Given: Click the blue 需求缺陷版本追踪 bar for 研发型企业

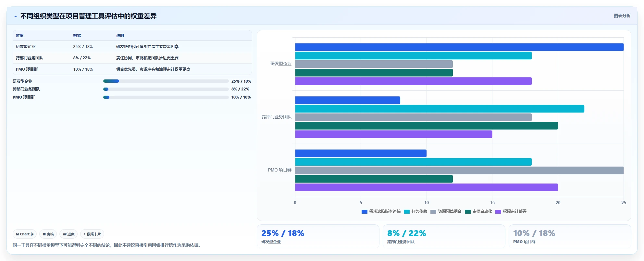Looking at the screenshot, I should [459, 47].
